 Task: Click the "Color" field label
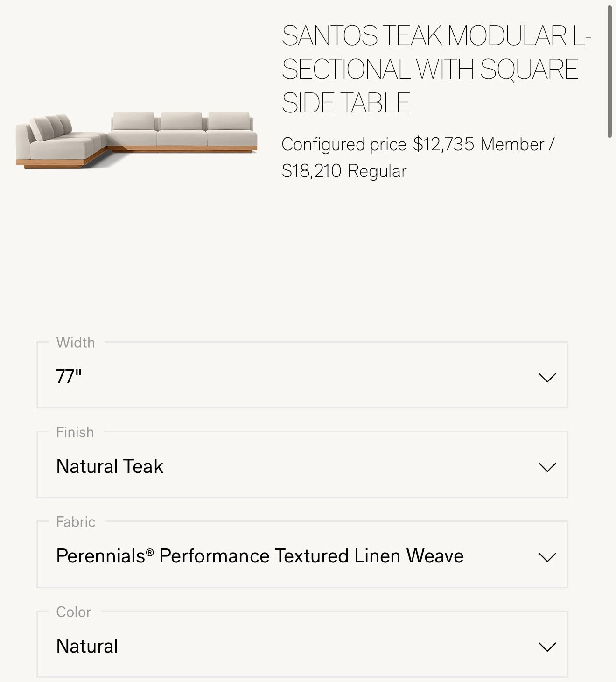(73, 612)
